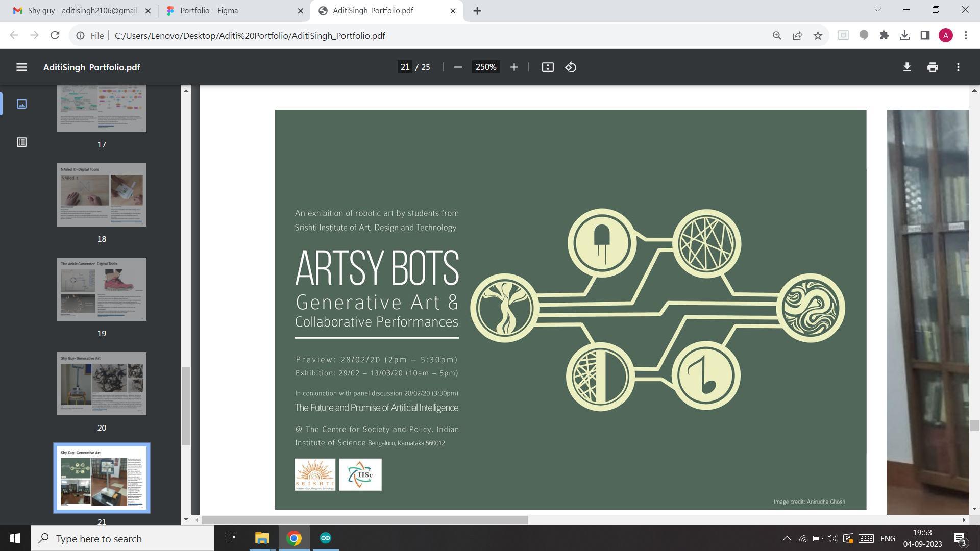This screenshot has width=980, height=551.
Task: Click the zoom in plus button
Action: pos(514,67)
